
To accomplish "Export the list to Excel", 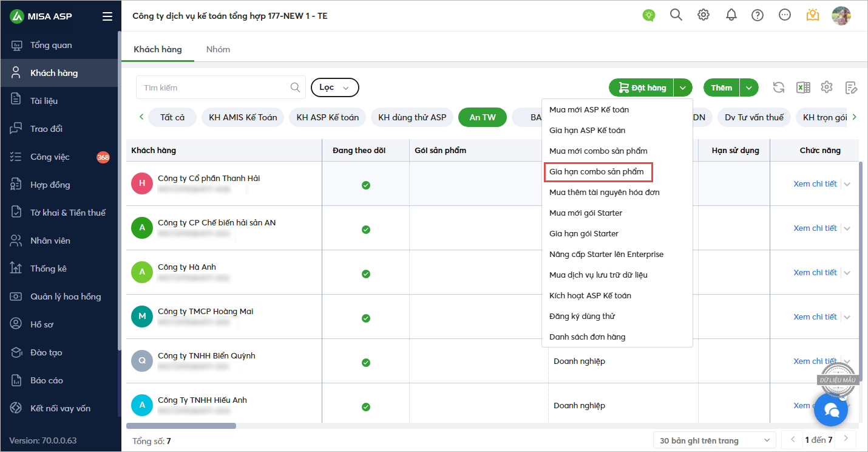I will (803, 87).
